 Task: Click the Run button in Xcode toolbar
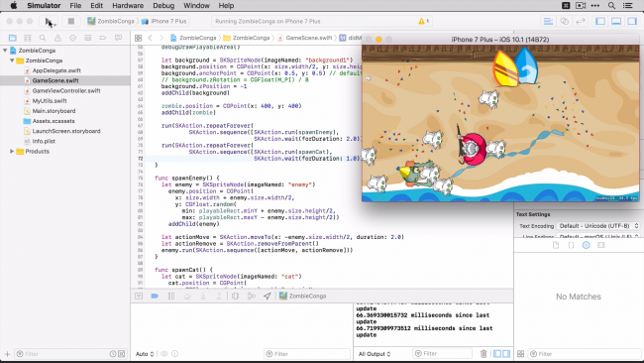(49, 21)
